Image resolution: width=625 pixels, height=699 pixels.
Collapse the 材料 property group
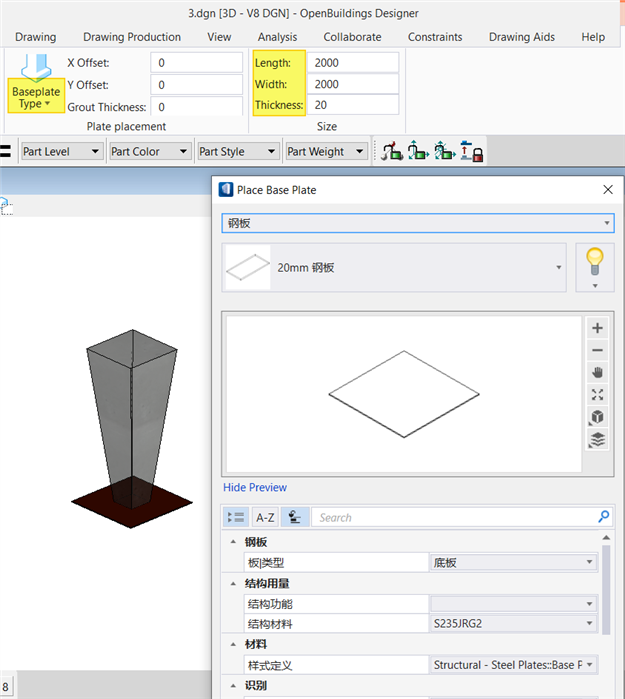click(233, 644)
